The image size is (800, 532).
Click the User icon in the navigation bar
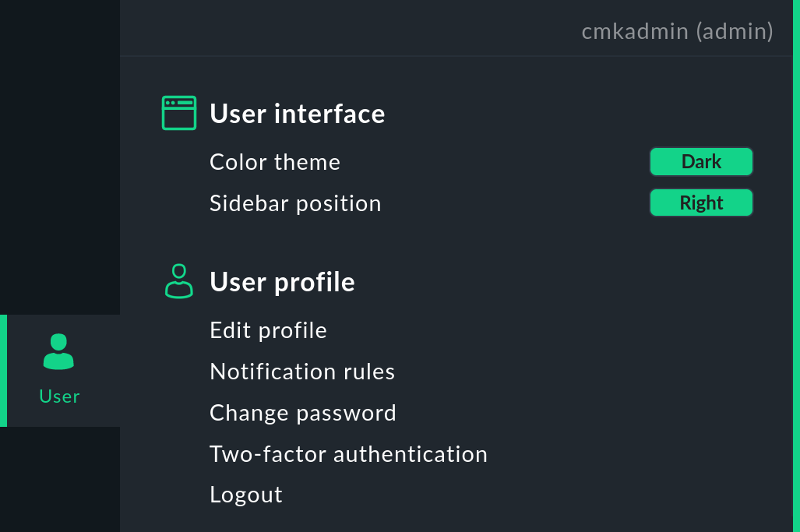(x=59, y=351)
